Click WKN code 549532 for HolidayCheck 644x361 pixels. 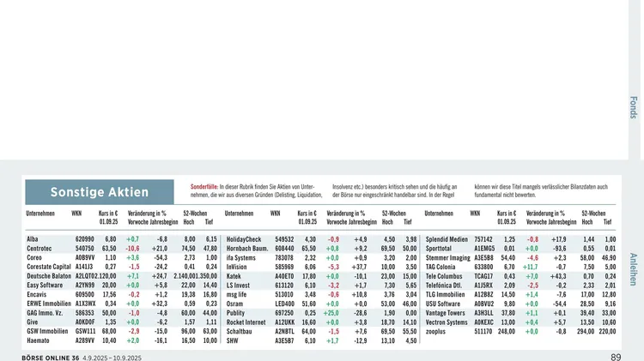(x=284, y=239)
